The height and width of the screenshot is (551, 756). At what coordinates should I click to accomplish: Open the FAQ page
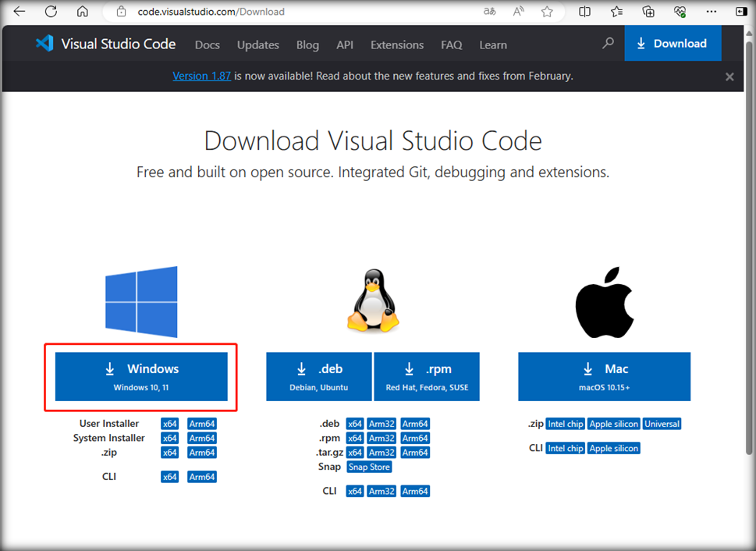click(451, 44)
